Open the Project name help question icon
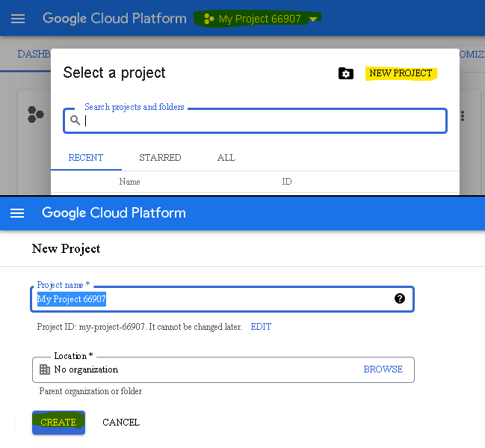Screen dimensions: 485x448 tap(400, 298)
